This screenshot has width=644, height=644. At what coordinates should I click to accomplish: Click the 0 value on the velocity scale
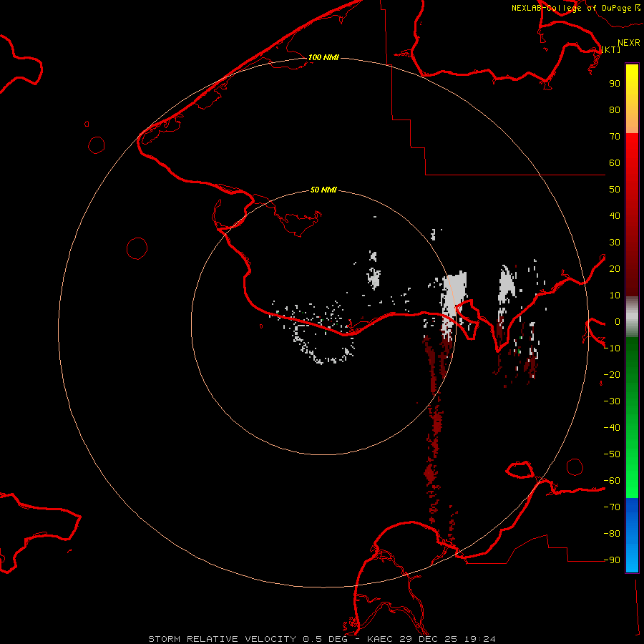point(618,321)
